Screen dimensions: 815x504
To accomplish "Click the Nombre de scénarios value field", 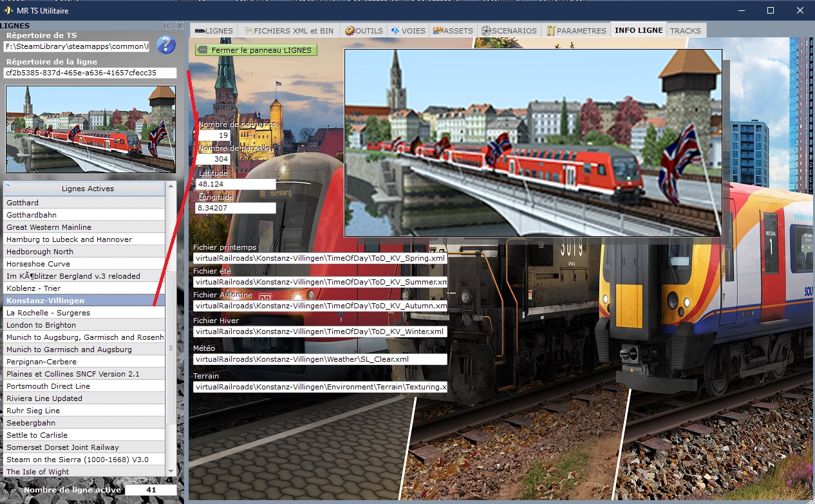I will point(214,135).
